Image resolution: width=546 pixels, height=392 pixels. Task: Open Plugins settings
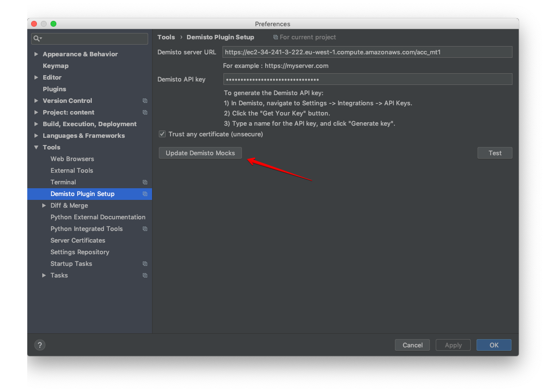tap(54, 89)
